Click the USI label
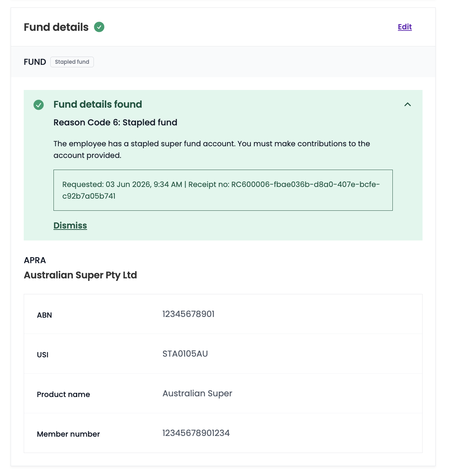 42,355
